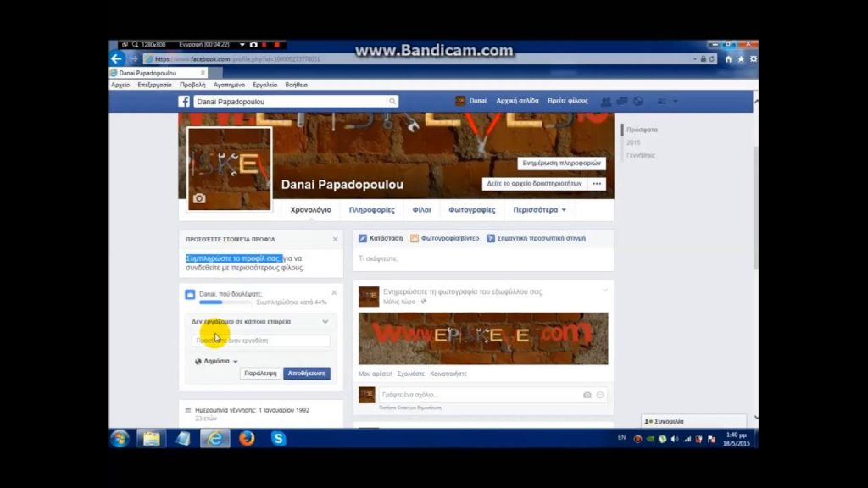Close the 'πού δουλέψατε' work question card
Screen dimensions: 868x488
tap(334, 292)
